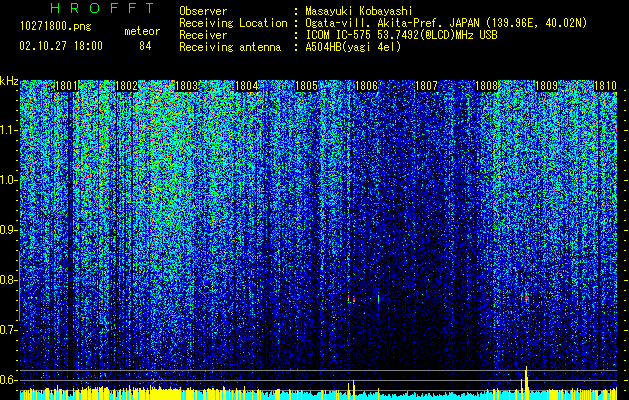
Task: Click the 1803 time marker
Action: [187, 86]
